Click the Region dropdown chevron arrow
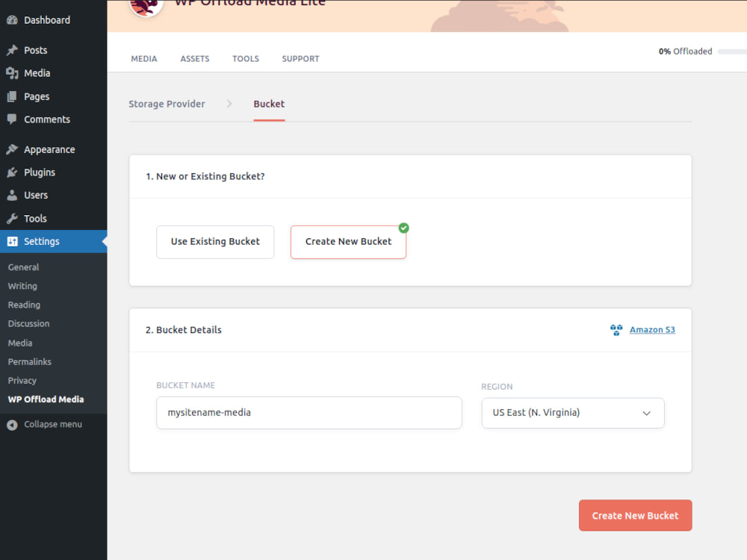Viewport: 747px width, 560px height. (x=646, y=414)
